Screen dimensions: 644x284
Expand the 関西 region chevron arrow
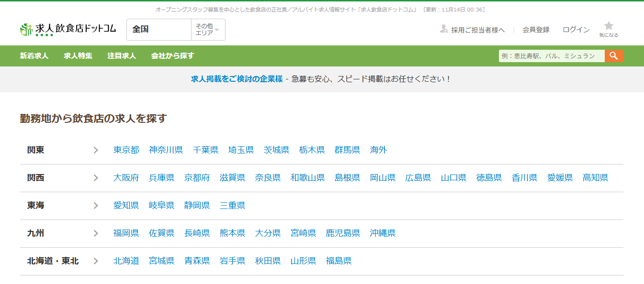tap(96, 178)
